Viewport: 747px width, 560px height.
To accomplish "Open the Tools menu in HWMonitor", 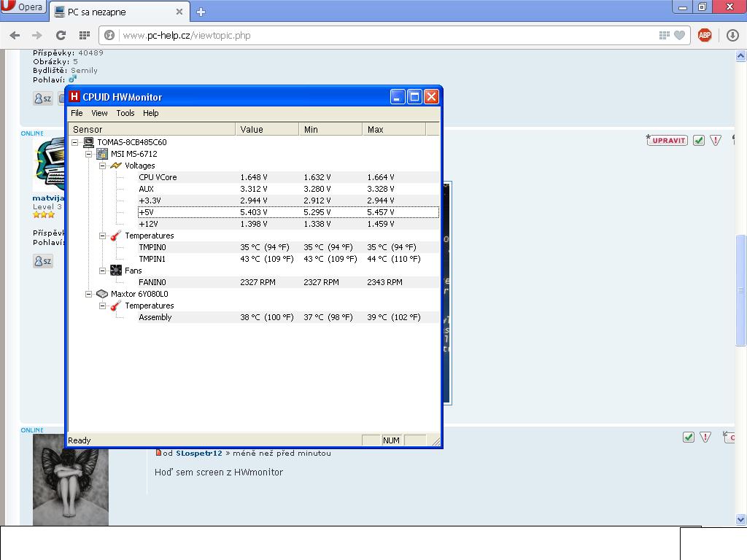I will pyautogui.click(x=125, y=113).
